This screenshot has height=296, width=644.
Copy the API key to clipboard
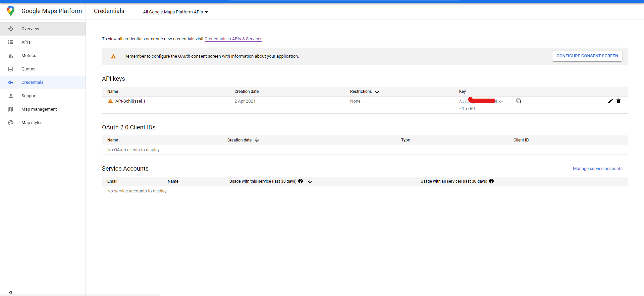click(x=519, y=101)
